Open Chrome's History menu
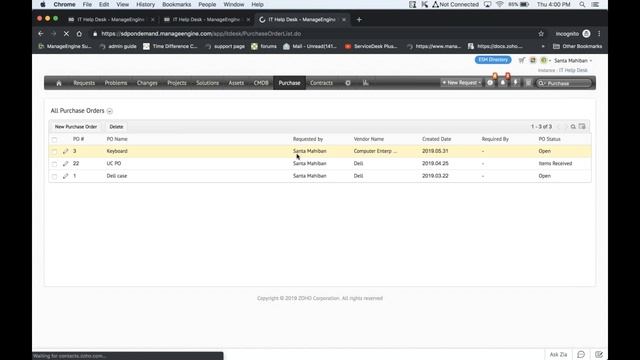Viewport: 640px width, 360px height. [x=145, y=4]
